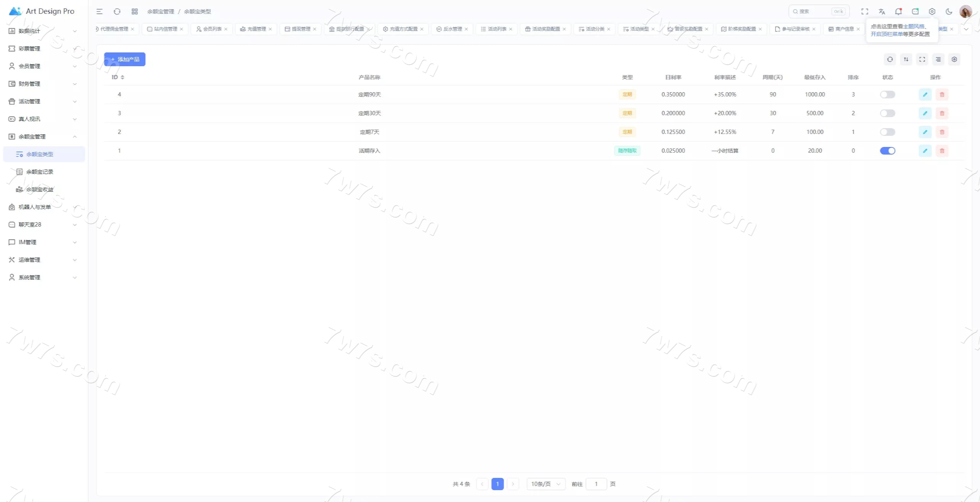Open table column settings gear
The height and width of the screenshot is (502, 980).
pos(954,59)
